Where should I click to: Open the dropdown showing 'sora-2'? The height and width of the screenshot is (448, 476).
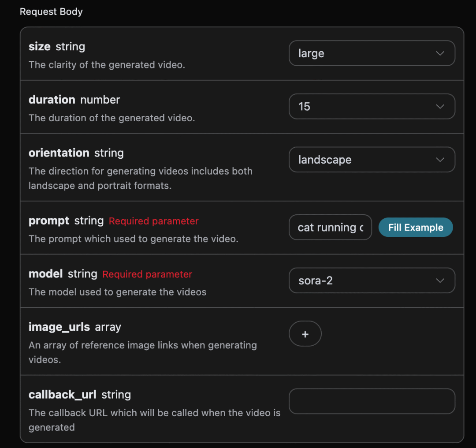point(361,280)
